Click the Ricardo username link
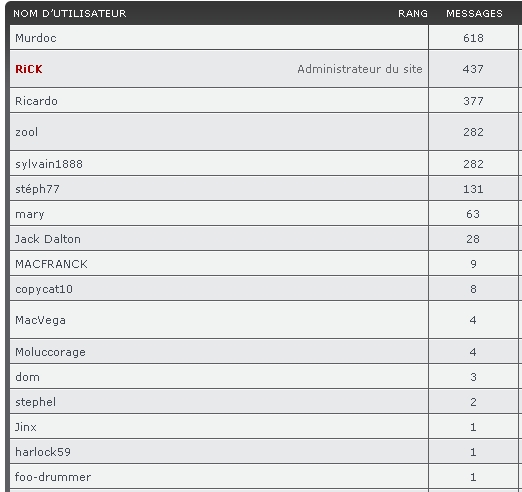The image size is (522, 492). (x=36, y=101)
